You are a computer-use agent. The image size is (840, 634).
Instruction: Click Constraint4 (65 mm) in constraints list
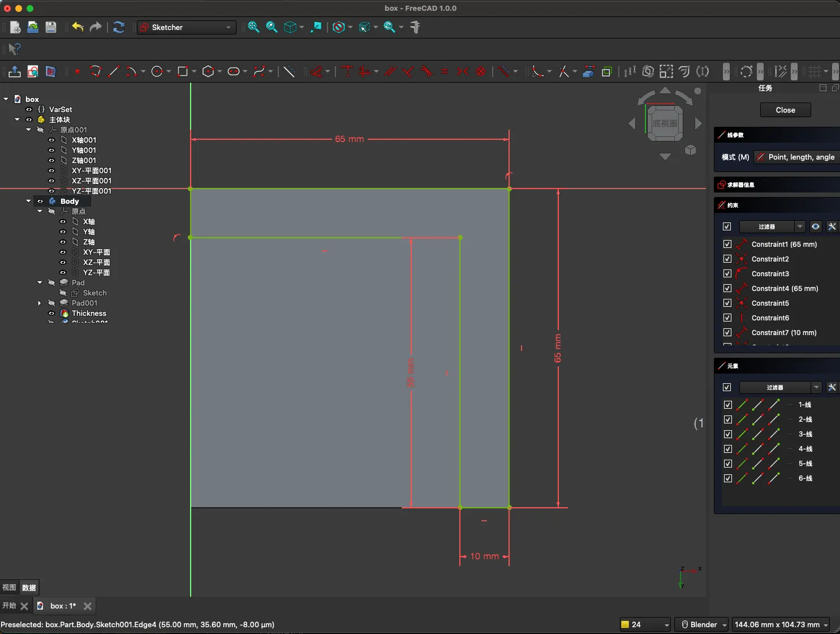[785, 288]
